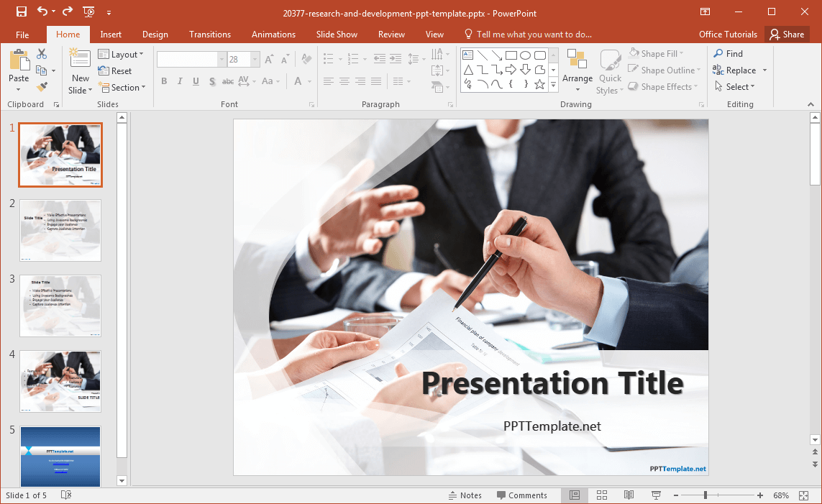This screenshot has width=822, height=504.
Task: Click the New Slide icon
Action: [x=80, y=59]
